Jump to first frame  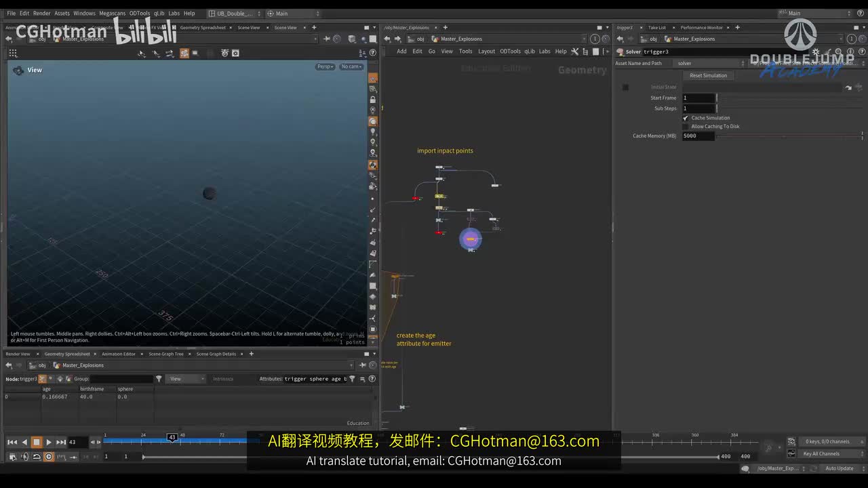[12, 442]
